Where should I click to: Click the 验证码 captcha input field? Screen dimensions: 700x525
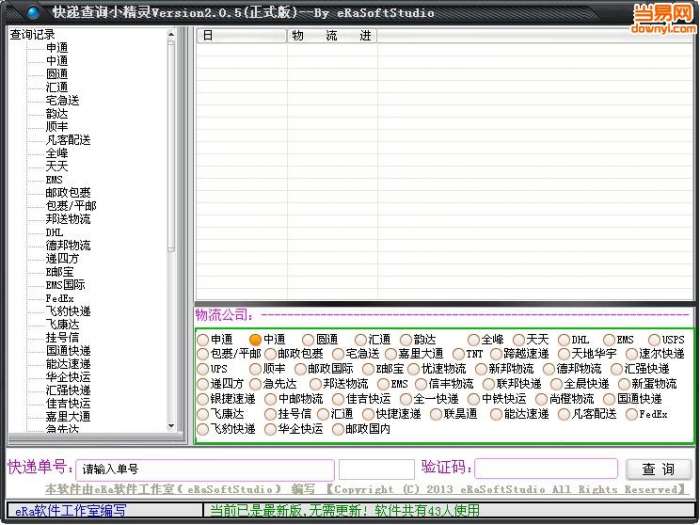(x=546, y=468)
